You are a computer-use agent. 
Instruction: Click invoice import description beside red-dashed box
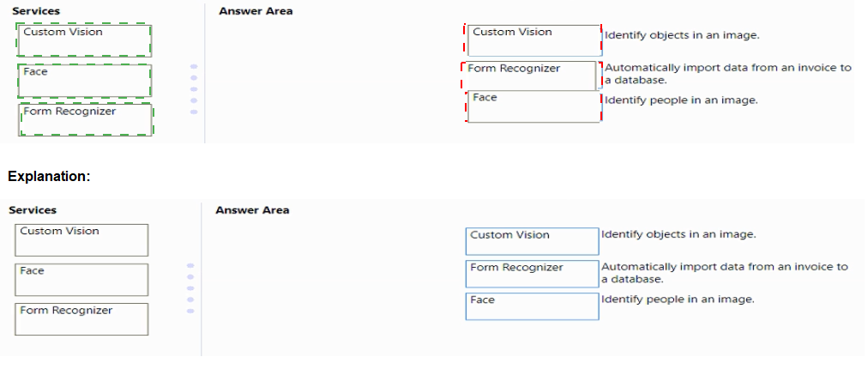[x=727, y=74]
